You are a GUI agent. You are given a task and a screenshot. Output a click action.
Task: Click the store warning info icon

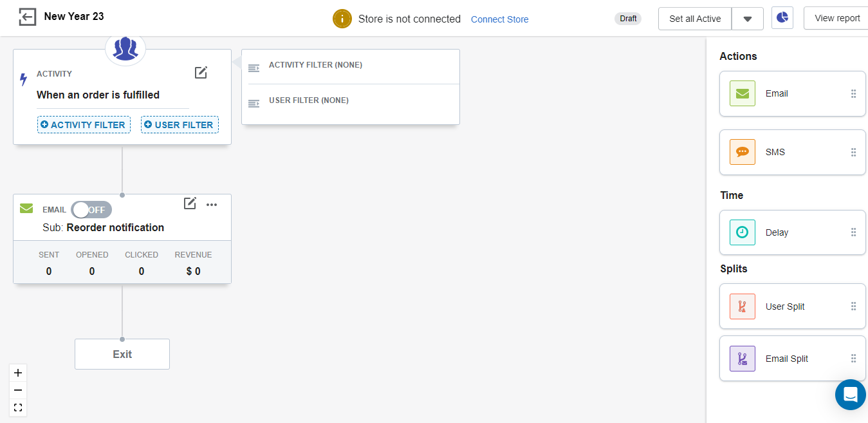tap(342, 19)
